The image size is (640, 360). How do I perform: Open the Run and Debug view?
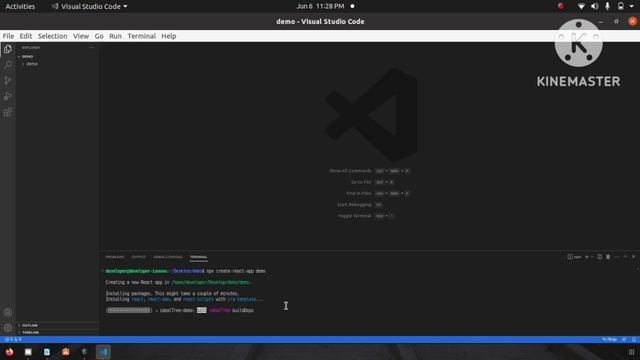pyautogui.click(x=8, y=96)
